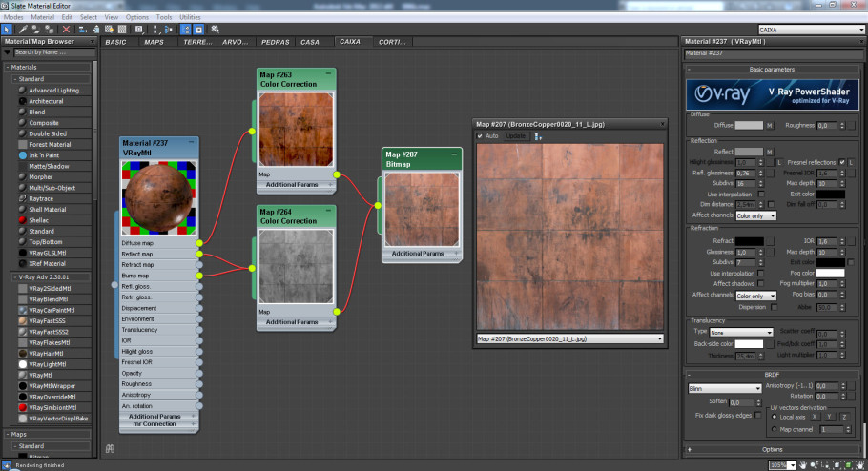Viewport: 868px width, 471px height.
Task: Toggle Show Shaded Material in Viewport icon
Action: (109, 30)
